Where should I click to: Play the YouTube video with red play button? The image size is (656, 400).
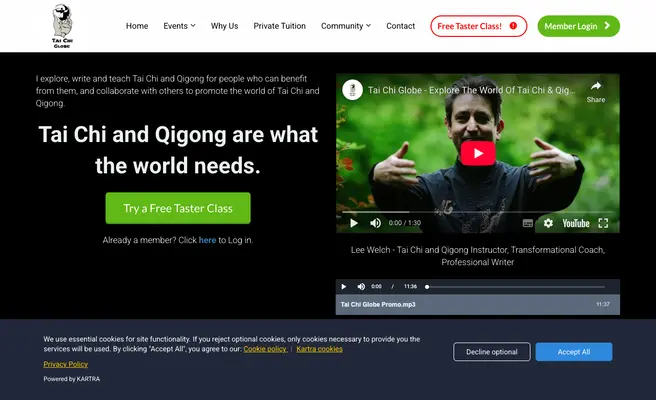(x=477, y=153)
